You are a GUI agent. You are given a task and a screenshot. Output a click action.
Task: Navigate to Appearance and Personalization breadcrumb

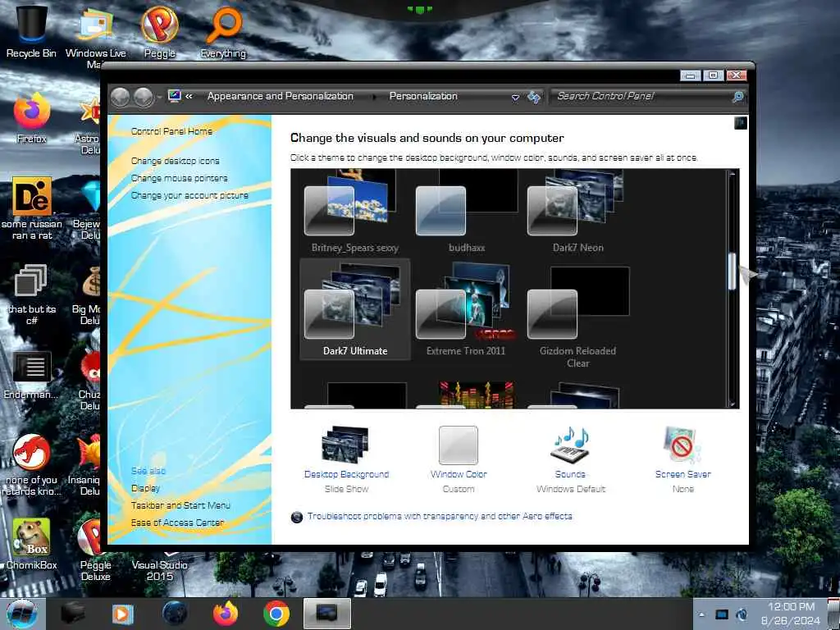(281, 97)
